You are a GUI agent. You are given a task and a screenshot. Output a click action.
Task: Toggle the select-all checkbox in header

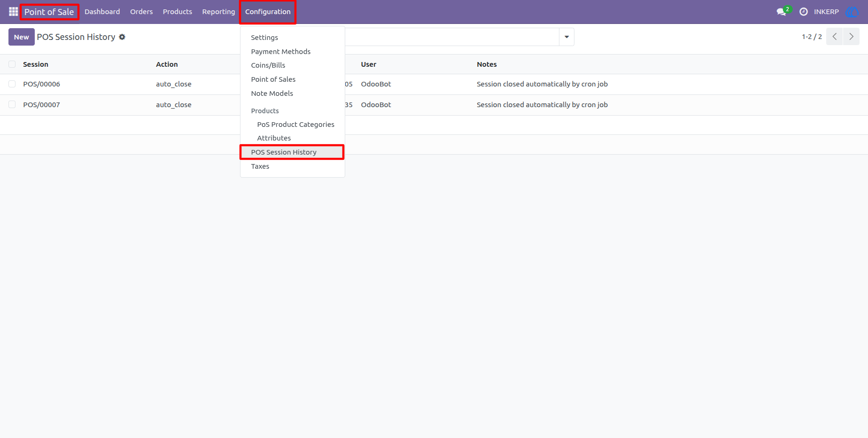(x=12, y=64)
